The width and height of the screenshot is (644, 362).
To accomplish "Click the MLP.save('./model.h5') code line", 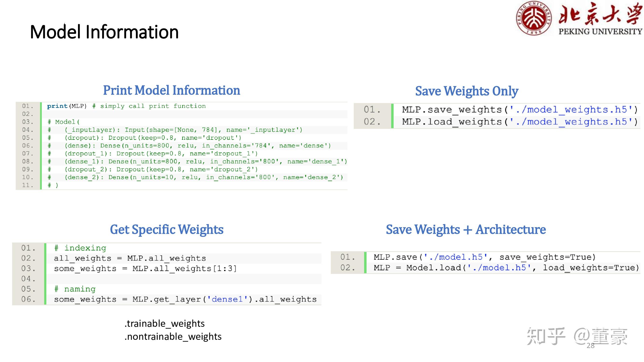I will coord(484,257).
